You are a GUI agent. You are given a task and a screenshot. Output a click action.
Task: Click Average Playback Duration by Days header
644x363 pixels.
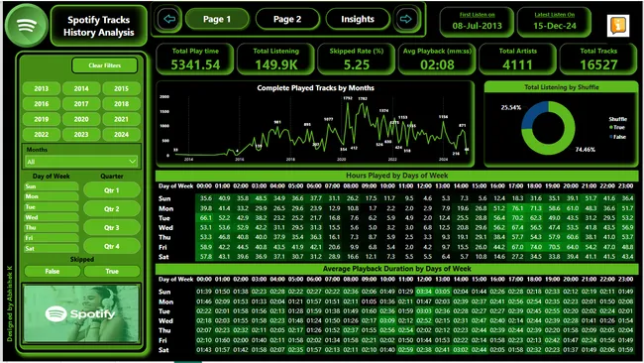click(396, 269)
